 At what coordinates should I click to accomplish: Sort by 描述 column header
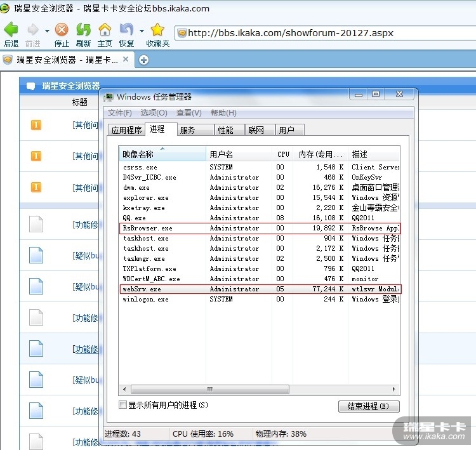(374, 154)
